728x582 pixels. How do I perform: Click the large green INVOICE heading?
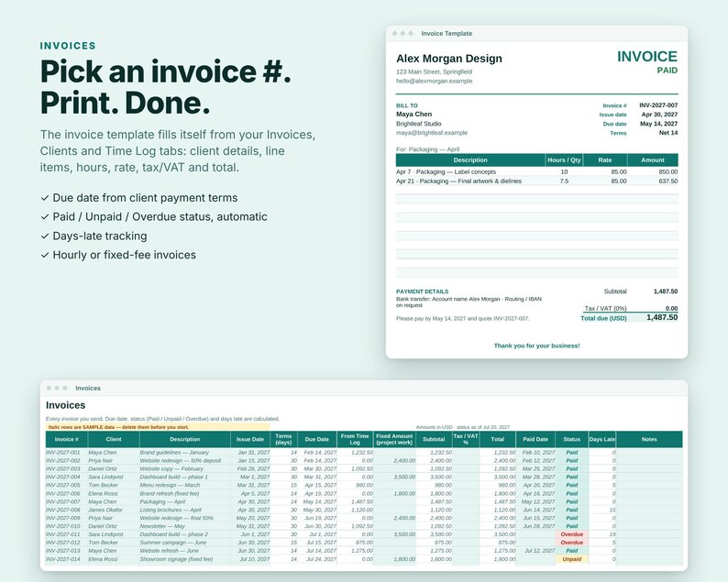646,57
